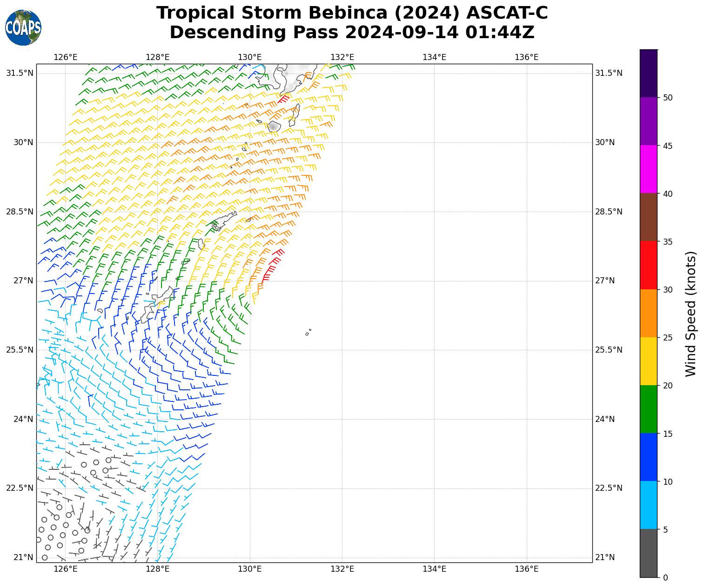Pick the cyan 5-10 knot colorbar band
The width and height of the screenshot is (704, 588).
tap(648, 505)
